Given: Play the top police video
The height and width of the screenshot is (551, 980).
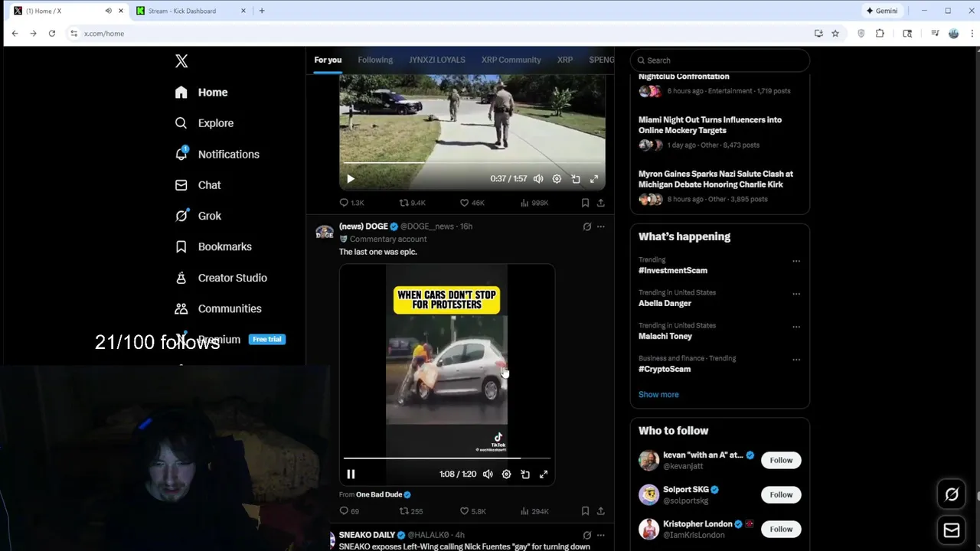Looking at the screenshot, I should (351, 179).
